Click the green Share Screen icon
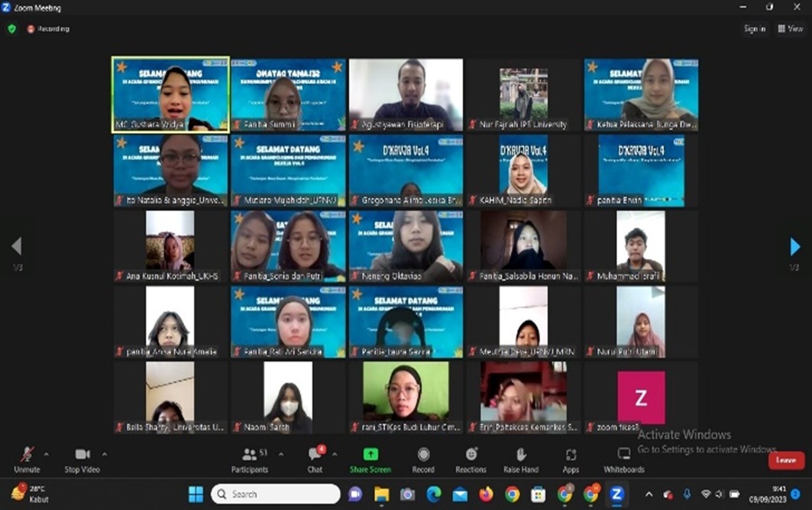 [370, 455]
